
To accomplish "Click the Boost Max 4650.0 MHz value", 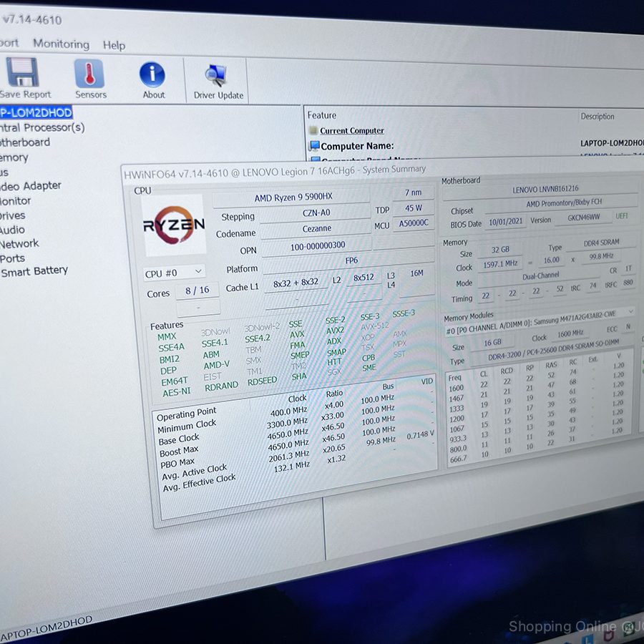I will tap(288, 434).
